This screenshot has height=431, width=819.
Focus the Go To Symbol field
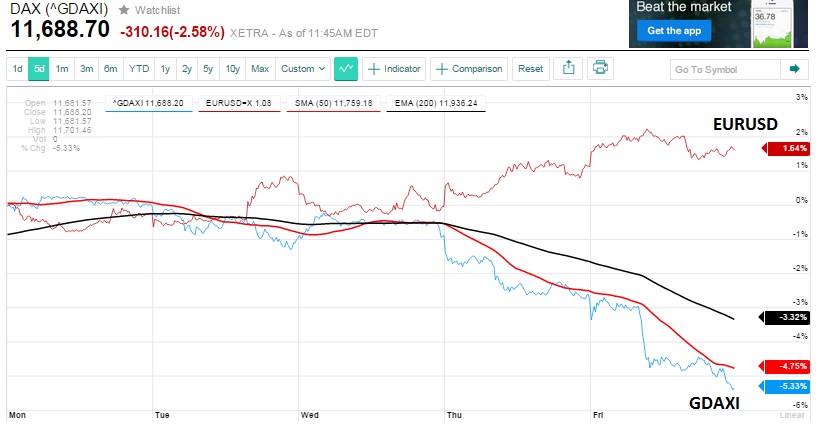pos(725,69)
